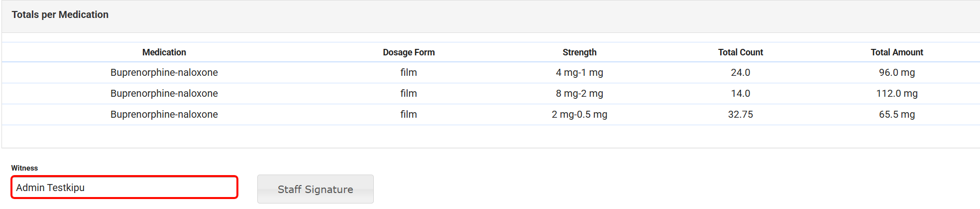Image resolution: width=980 pixels, height=209 pixels.
Task: Click the Medication column header
Action: pos(164,52)
